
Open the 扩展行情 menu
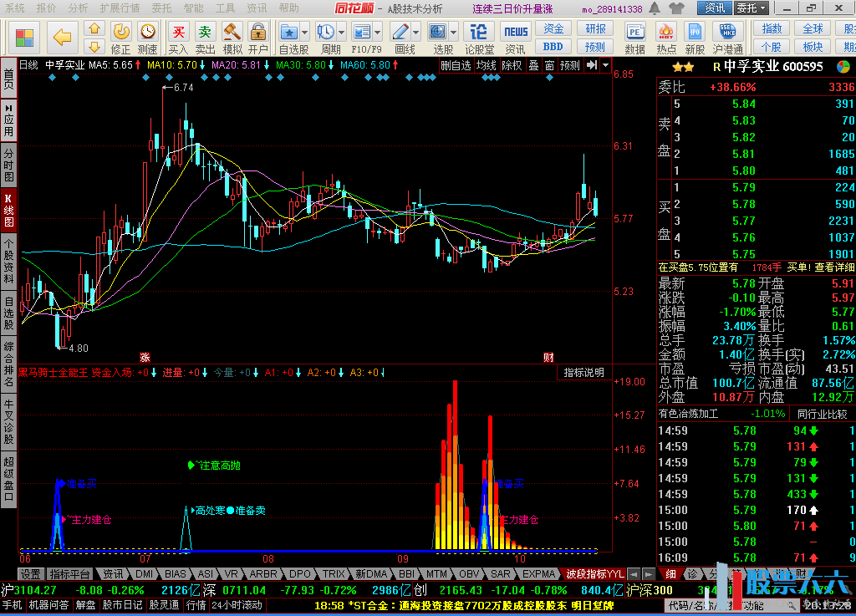pyautogui.click(x=120, y=8)
